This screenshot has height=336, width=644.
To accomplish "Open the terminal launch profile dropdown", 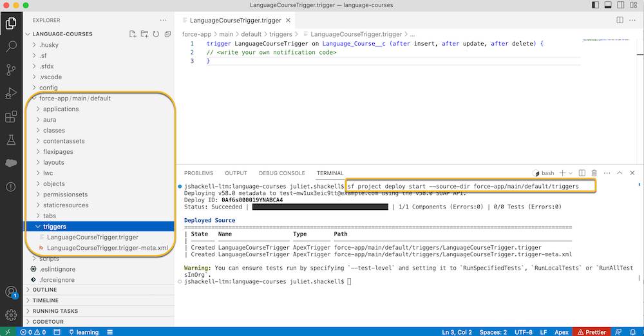I will (571, 173).
